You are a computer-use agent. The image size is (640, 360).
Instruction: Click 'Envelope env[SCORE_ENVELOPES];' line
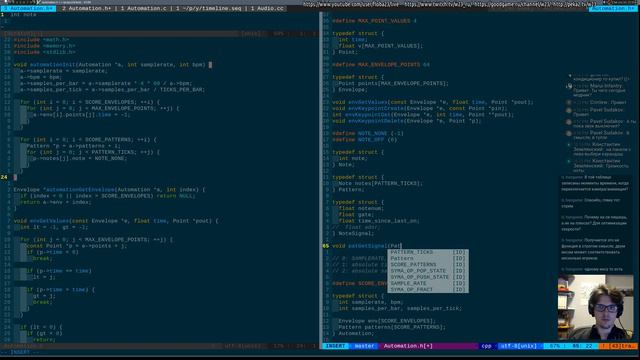coord(387,321)
